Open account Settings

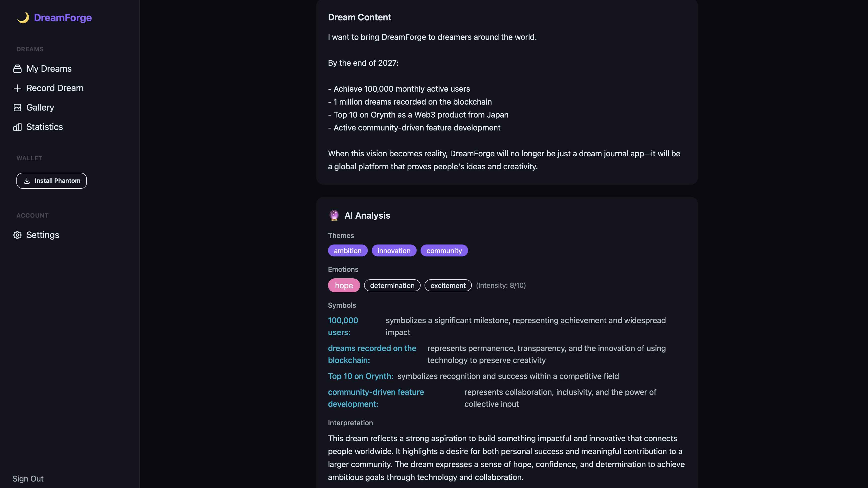click(x=43, y=235)
